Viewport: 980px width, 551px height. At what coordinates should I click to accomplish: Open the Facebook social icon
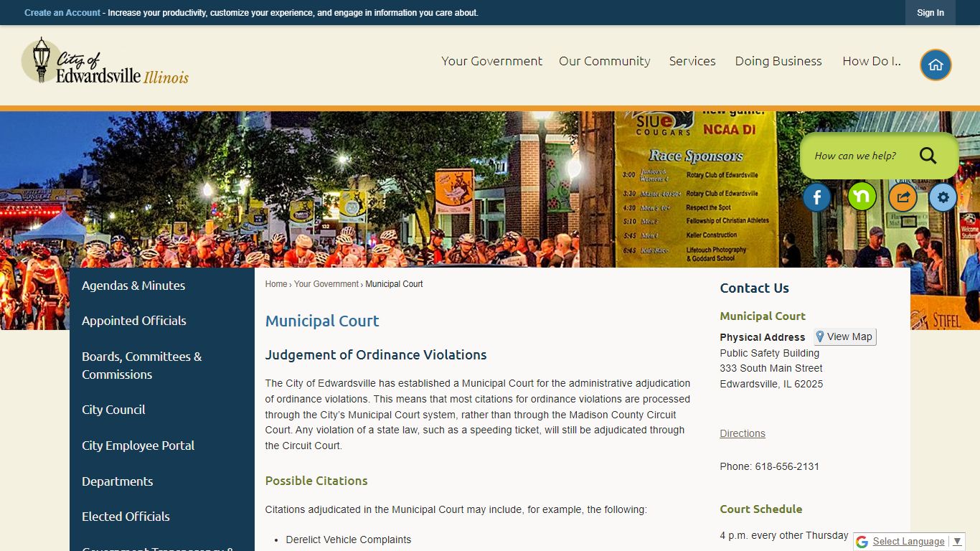[816, 197]
